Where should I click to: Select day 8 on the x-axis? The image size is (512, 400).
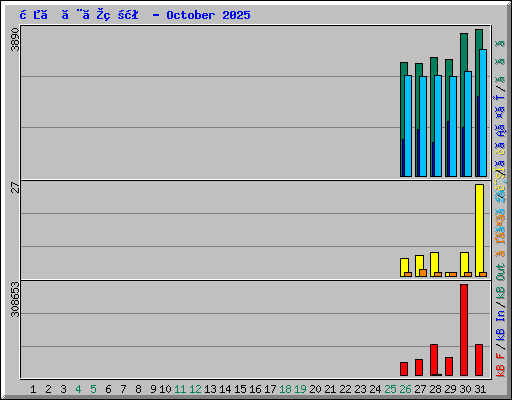[x=138, y=389]
